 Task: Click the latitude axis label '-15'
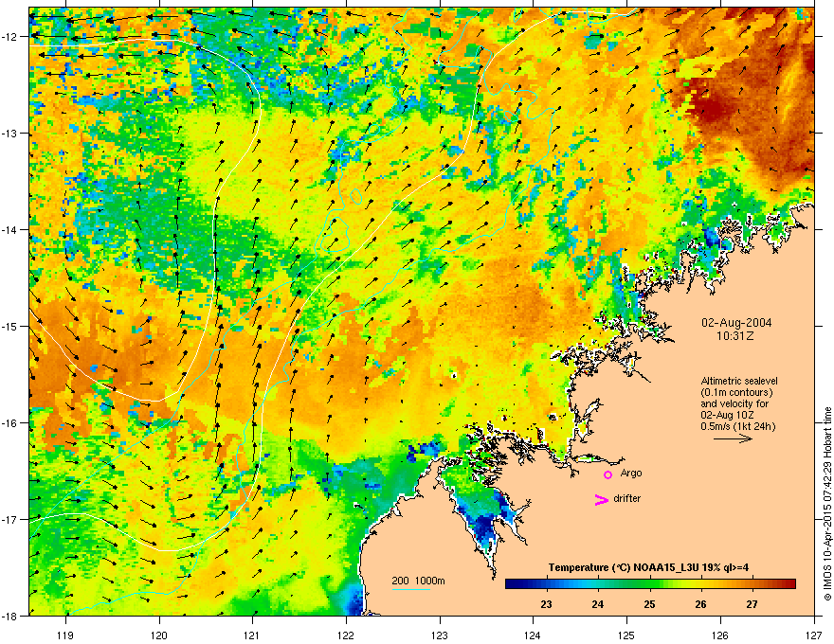(x=10, y=326)
